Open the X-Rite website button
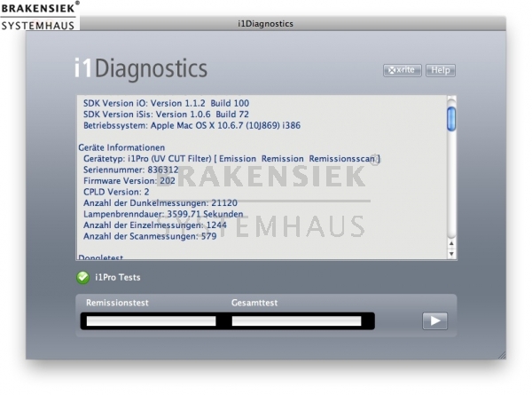This screenshot has width=532, height=395. [402, 70]
